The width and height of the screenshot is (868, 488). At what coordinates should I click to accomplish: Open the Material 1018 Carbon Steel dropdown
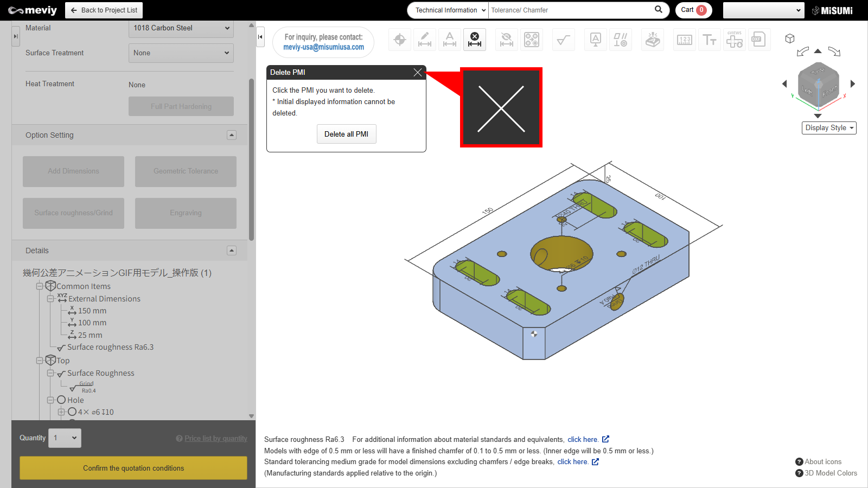coord(181,28)
